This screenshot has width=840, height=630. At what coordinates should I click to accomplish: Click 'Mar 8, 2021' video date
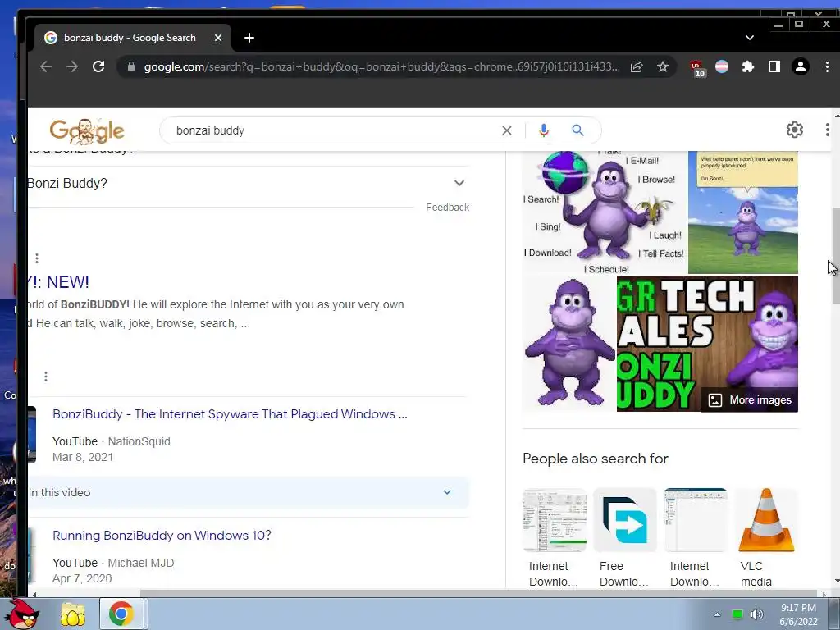83,457
